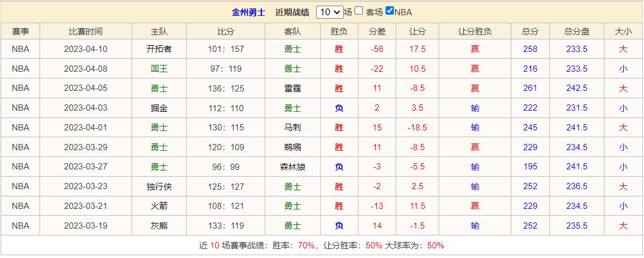Open the 独行侠 home team
This screenshot has height=258, width=644.
click(159, 186)
